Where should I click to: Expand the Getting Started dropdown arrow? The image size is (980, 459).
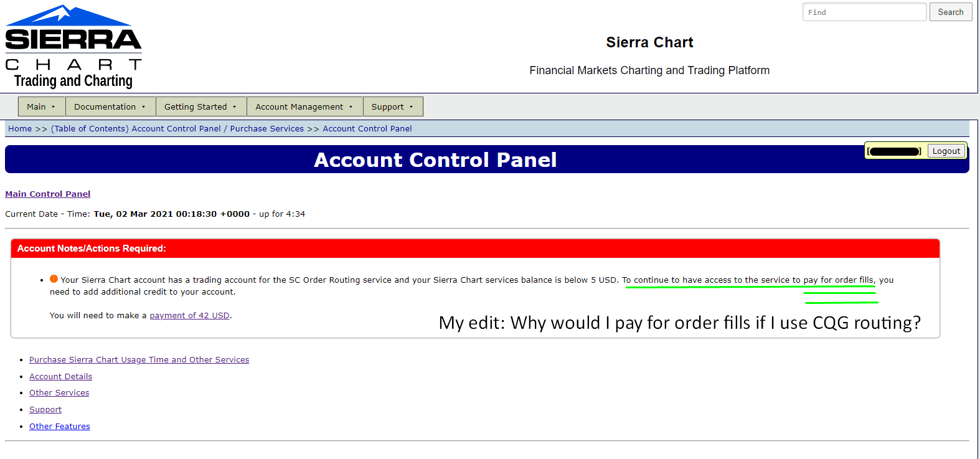tap(235, 107)
